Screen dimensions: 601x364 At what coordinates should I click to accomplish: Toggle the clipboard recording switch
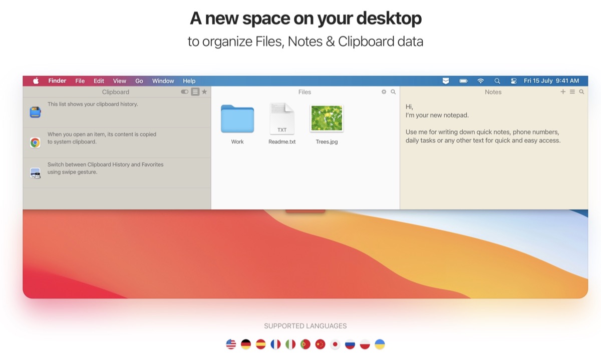tap(185, 92)
